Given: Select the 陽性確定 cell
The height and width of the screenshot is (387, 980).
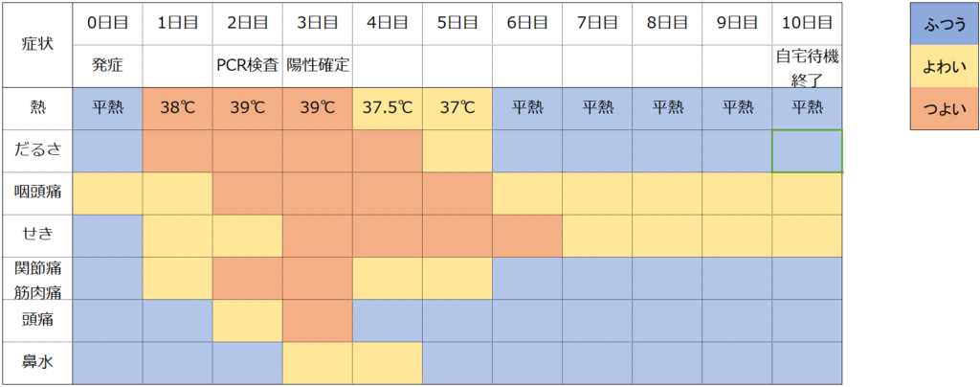Looking at the screenshot, I should click(318, 66).
